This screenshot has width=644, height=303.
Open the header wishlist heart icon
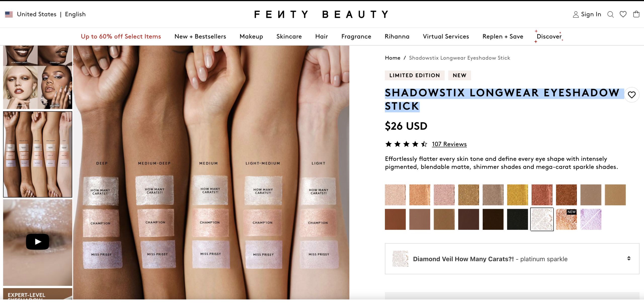click(x=623, y=14)
